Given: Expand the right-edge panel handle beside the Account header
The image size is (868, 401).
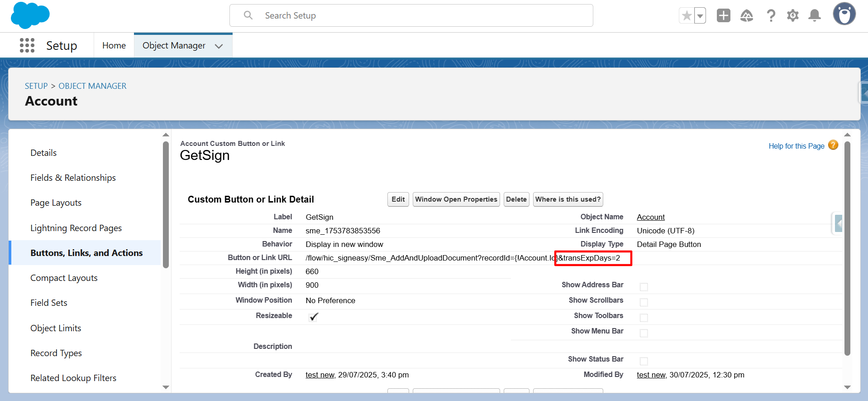Looking at the screenshot, I should (x=863, y=94).
